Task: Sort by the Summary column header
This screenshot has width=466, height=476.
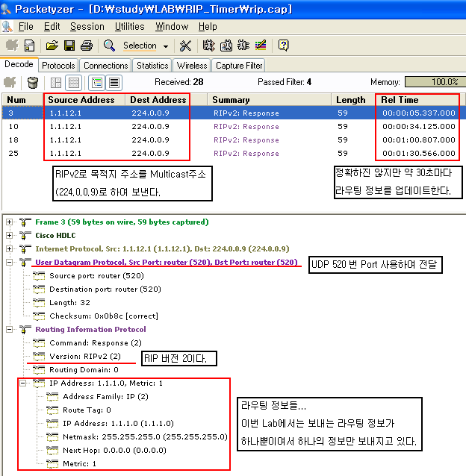Action: click(269, 100)
